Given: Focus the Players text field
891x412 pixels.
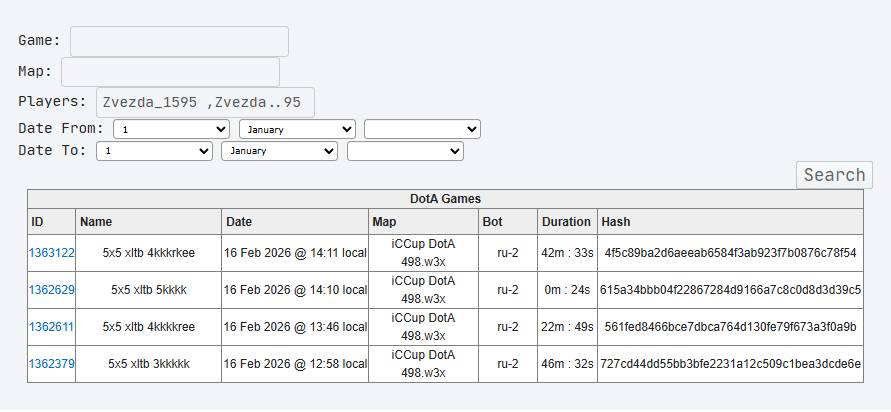Looking at the screenshot, I should coord(205,102).
